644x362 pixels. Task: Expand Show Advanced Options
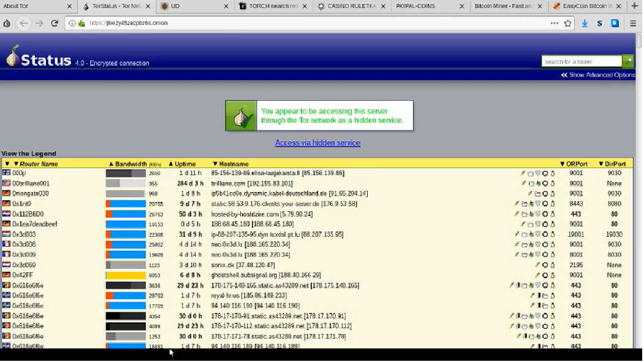tap(598, 75)
